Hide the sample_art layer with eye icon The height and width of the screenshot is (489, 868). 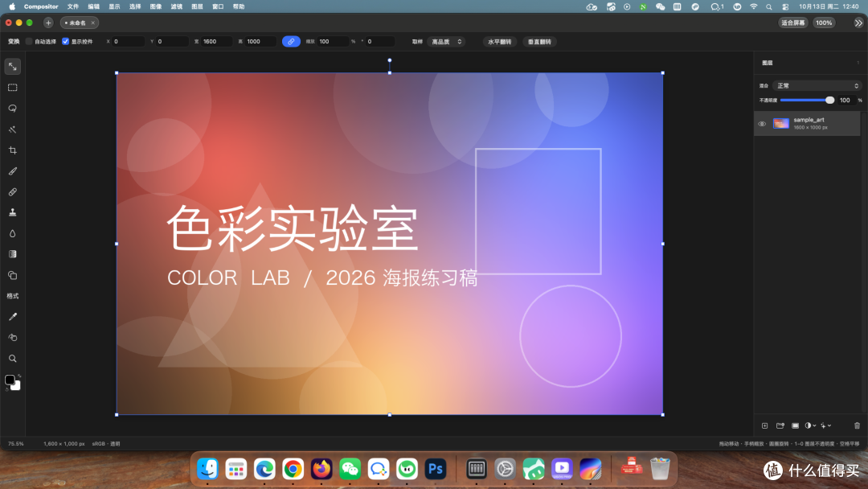762,124
